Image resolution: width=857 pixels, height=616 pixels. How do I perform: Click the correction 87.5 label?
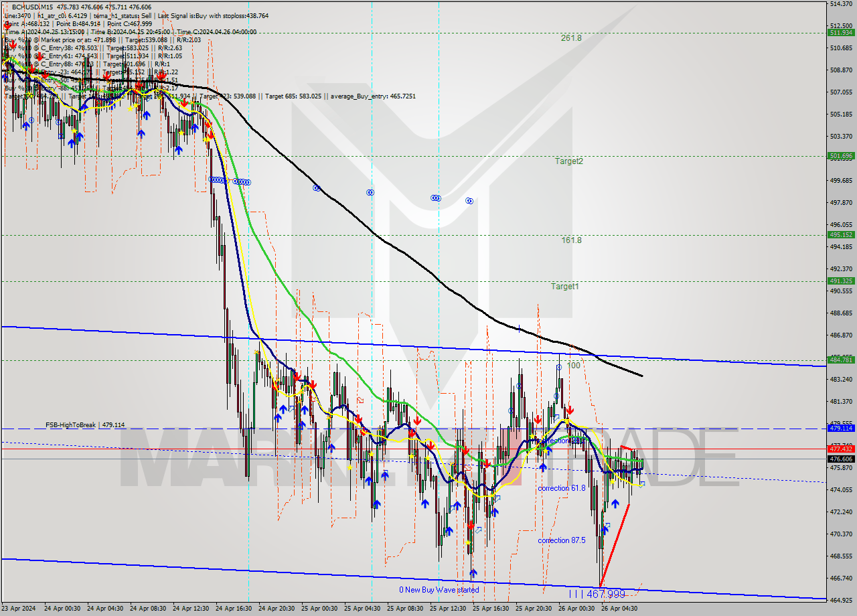561,540
